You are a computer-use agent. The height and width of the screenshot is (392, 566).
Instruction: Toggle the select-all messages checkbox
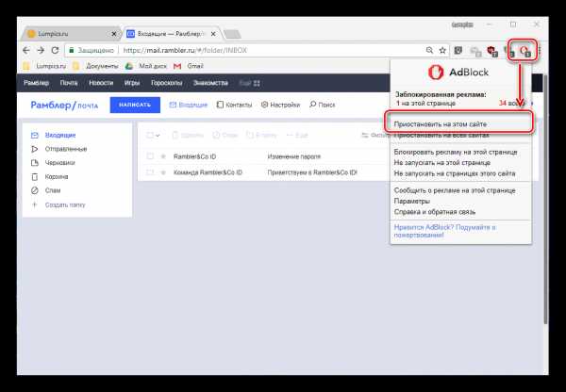(x=149, y=136)
